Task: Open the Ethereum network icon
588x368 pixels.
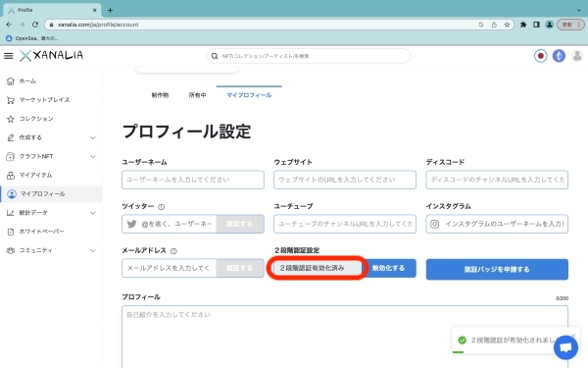Action: click(x=559, y=56)
